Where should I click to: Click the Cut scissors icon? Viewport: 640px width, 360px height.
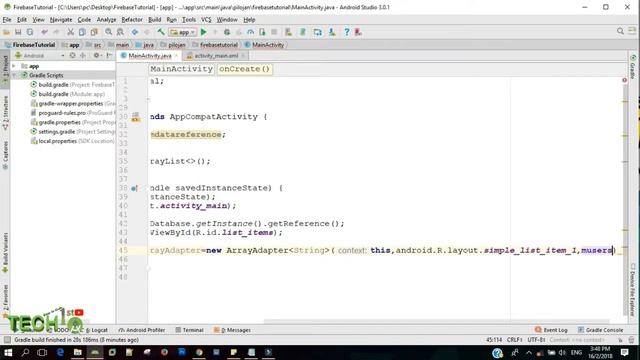[x=70, y=32]
